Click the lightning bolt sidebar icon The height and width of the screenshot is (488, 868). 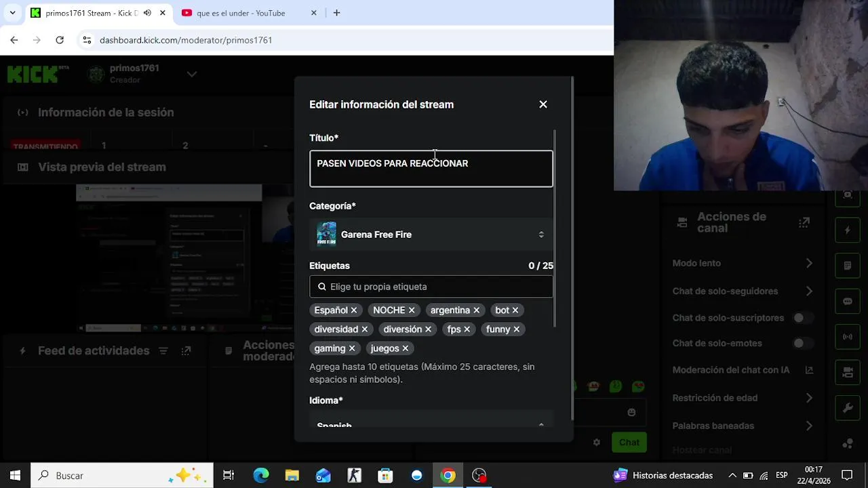point(848,230)
